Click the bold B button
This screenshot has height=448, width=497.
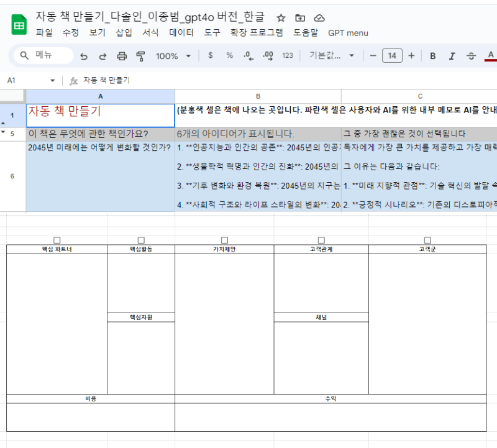tap(432, 56)
